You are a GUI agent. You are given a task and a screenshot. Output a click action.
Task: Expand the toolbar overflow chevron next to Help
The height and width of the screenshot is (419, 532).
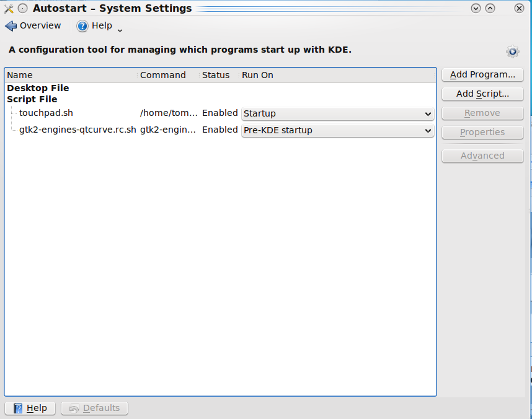pos(120,30)
